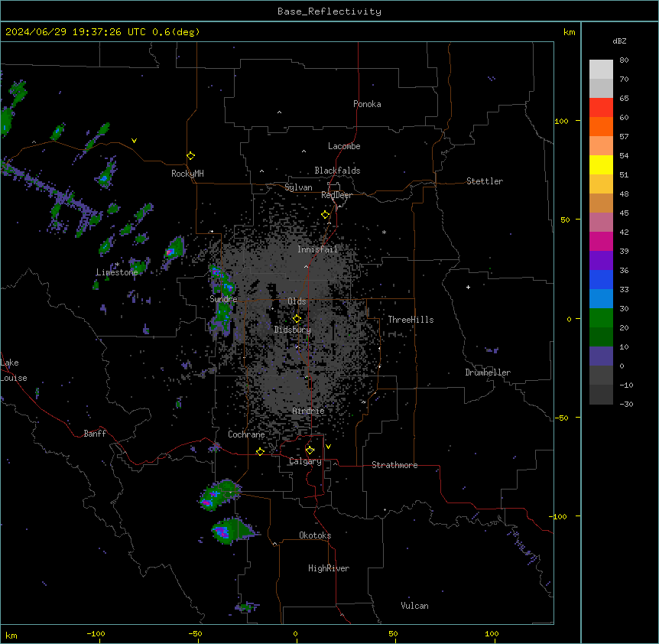Click the Airdrie city label
This screenshot has width=659, height=644.
(309, 411)
